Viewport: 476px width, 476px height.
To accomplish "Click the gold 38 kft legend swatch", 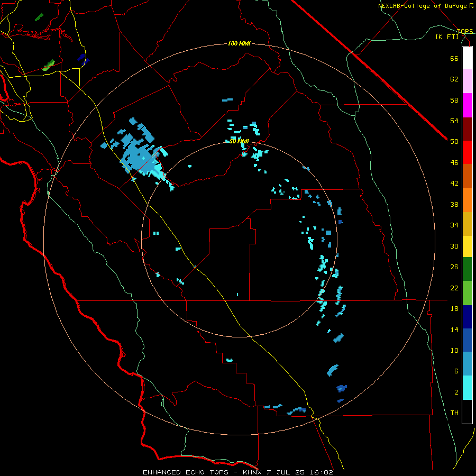I will click(x=467, y=224).
